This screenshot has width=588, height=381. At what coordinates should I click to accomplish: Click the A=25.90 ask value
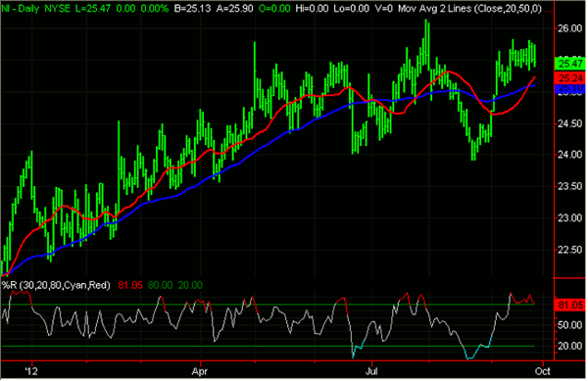coord(234,9)
